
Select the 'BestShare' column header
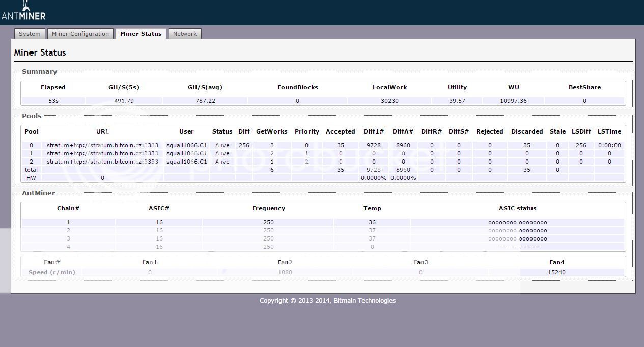pos(584,87)
